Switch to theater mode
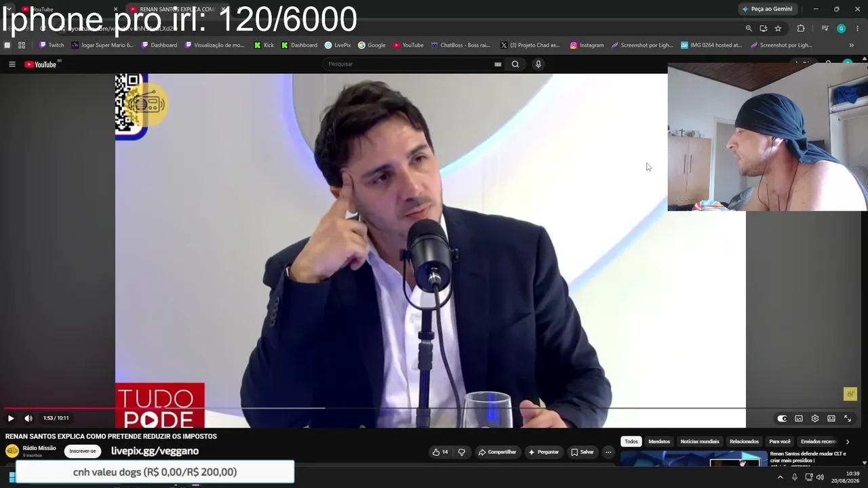 831,418
